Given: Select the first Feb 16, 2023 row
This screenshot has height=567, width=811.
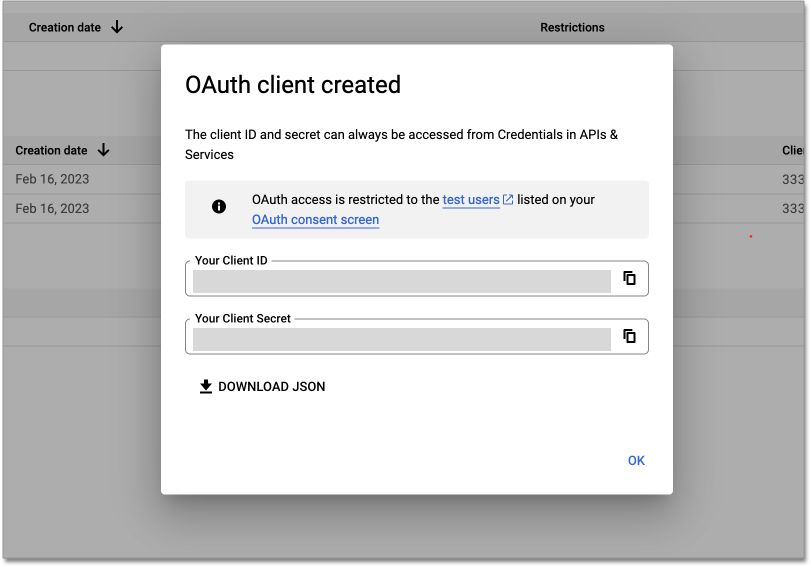Looking at the screenshot, I should (52, 180).
